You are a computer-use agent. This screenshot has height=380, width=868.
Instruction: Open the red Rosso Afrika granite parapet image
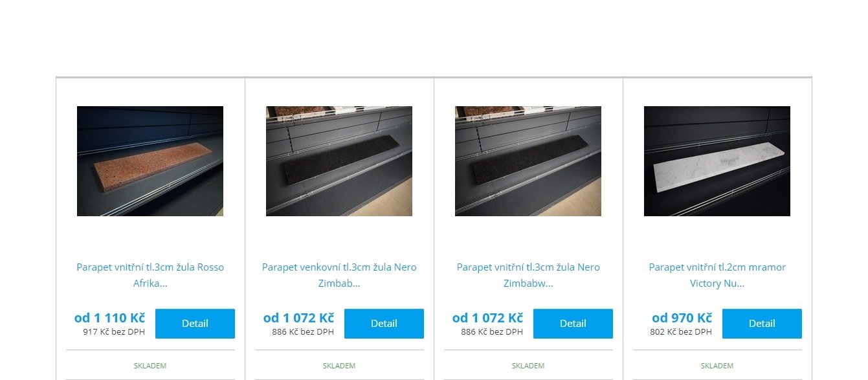[150, 161]
